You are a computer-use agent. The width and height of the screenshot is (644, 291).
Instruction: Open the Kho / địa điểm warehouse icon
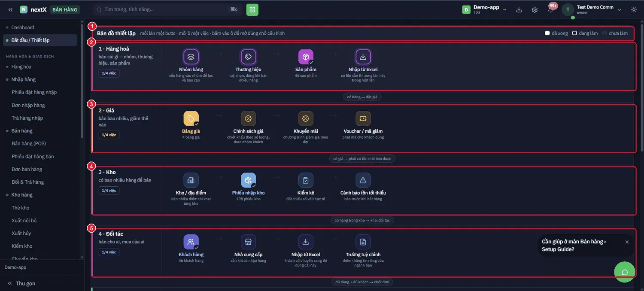[191, 180]
